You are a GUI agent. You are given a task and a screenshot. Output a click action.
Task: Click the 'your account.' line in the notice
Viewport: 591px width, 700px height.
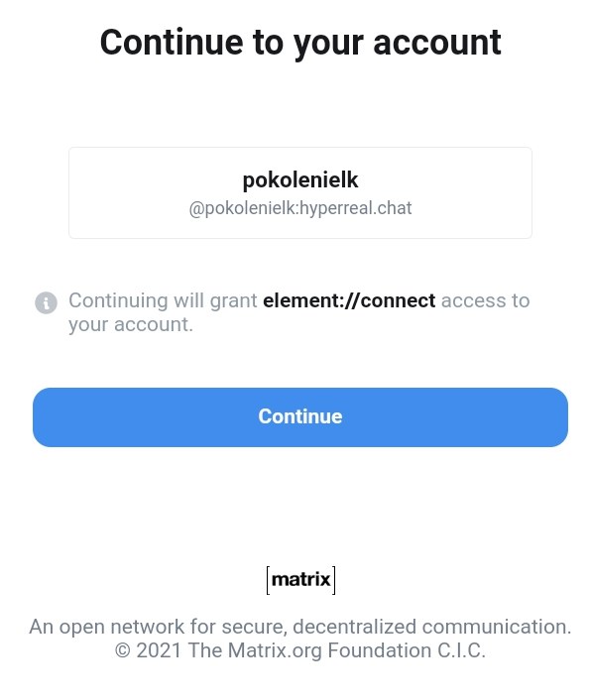coord(131,324)
